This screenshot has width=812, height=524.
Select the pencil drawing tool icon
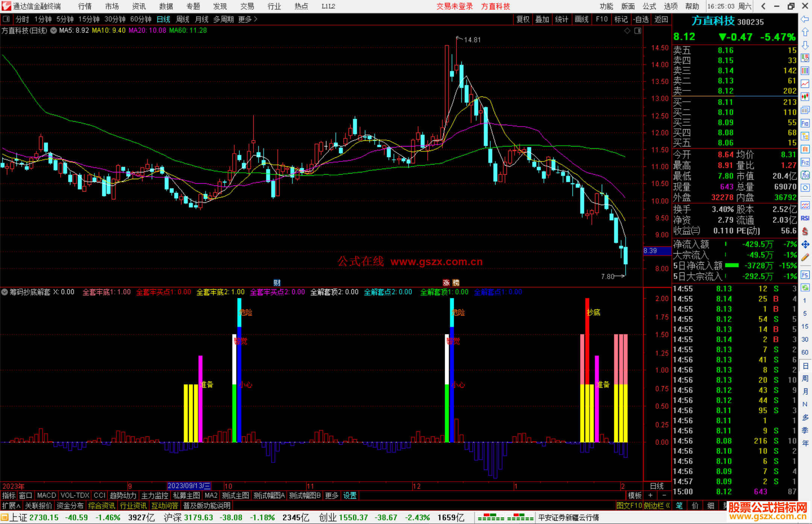click(805, 257)
